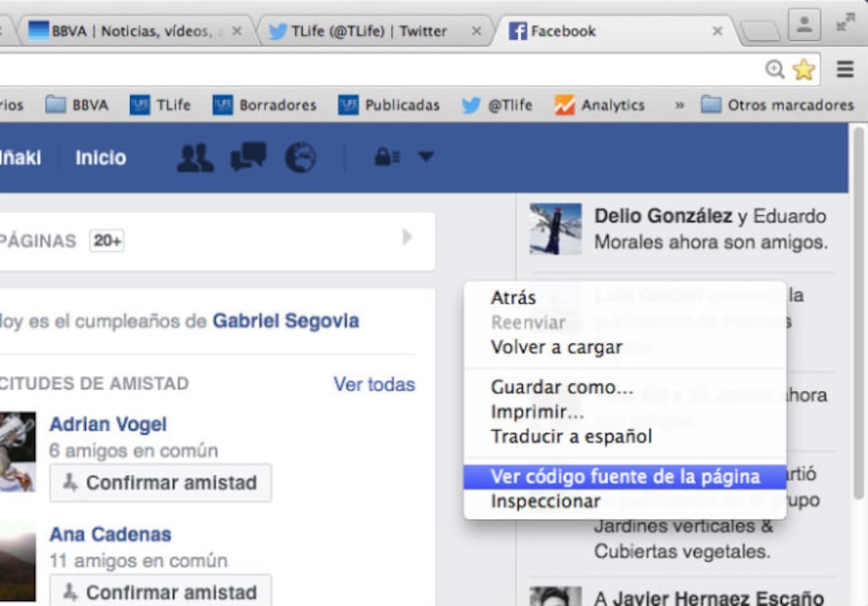Choose Guardar como... in context menu

562,387
